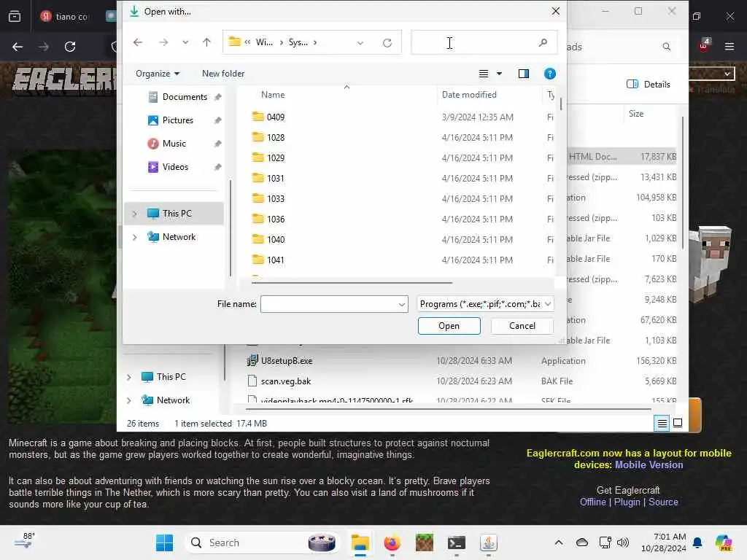Open help with blue question icon
The width and height of the screenshot is (747, 560).
point(550,74)
